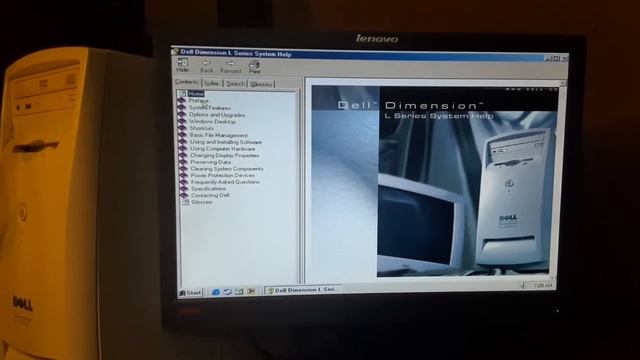The width and height of the screenshot is (640, 360).
Task: Select Changing Display Properties topic text
Action: tap(224, 156)
